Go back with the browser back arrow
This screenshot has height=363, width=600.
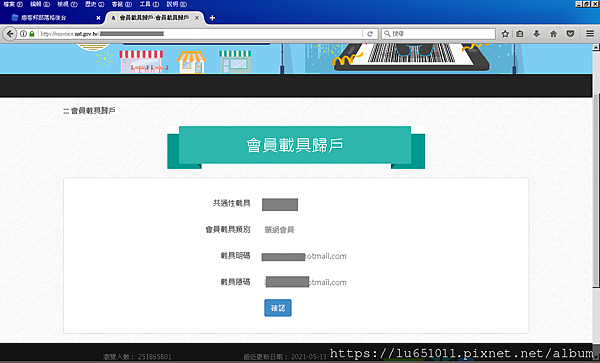(10, 34)
